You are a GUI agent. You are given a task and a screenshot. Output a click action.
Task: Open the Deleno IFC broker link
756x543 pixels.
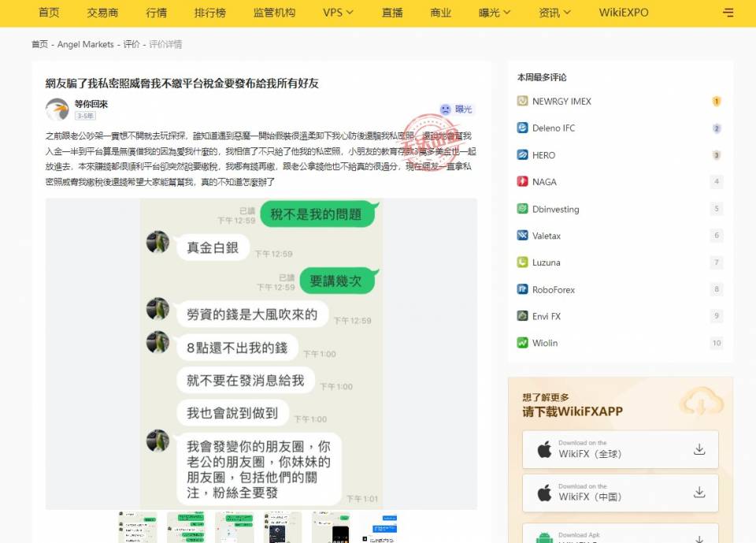coord(554,128)
